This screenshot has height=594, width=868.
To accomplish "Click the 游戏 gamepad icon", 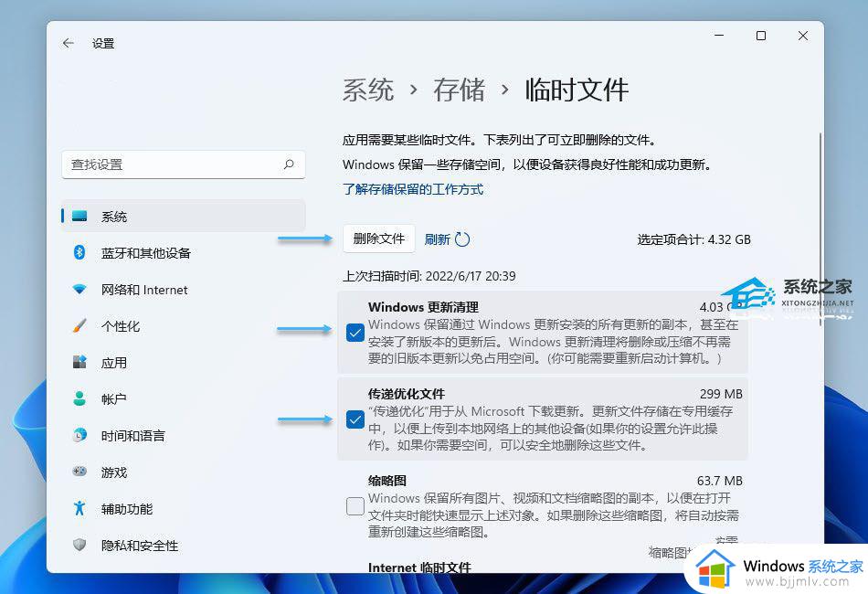I will pyautogui.click(x=79, y=472).
